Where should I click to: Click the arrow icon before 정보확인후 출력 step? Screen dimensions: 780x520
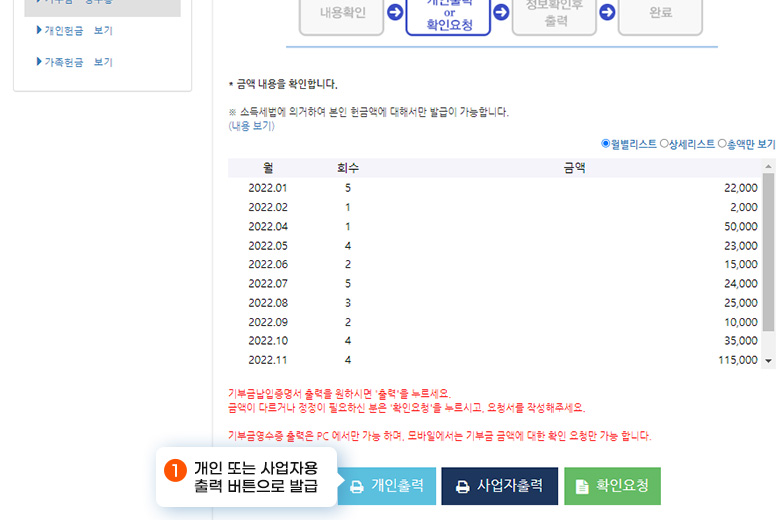pos(501,13)
